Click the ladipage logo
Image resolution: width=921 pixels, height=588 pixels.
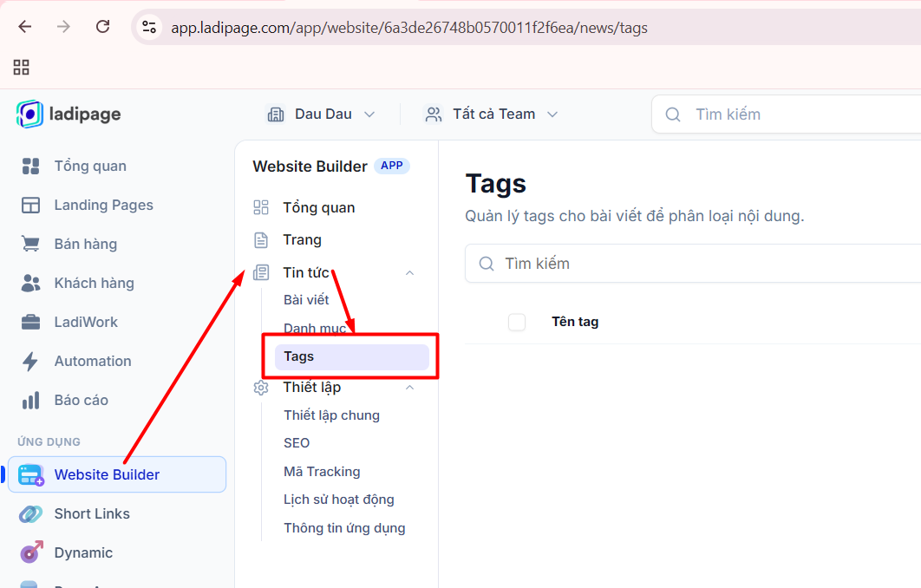click(69, 114)
